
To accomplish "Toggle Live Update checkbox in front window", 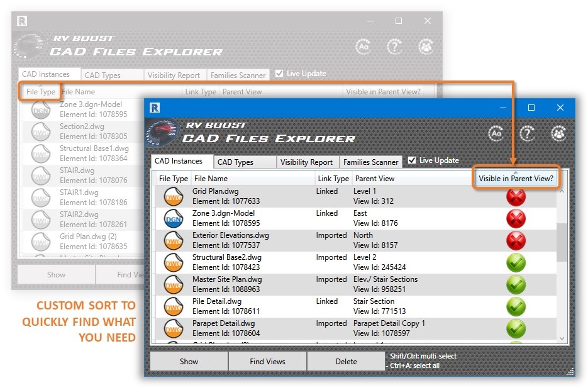I will pyautogui.click(x=412, y=160).
